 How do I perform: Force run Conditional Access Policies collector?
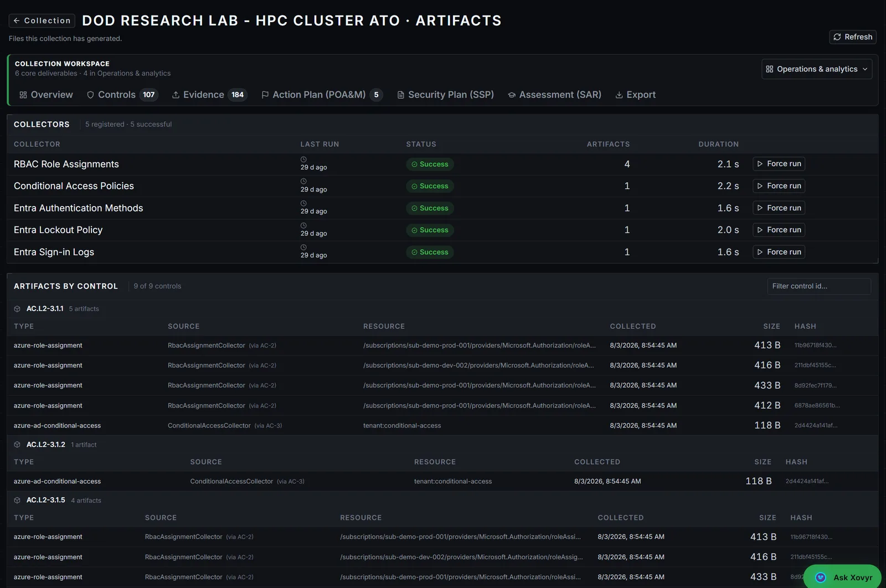779,186
